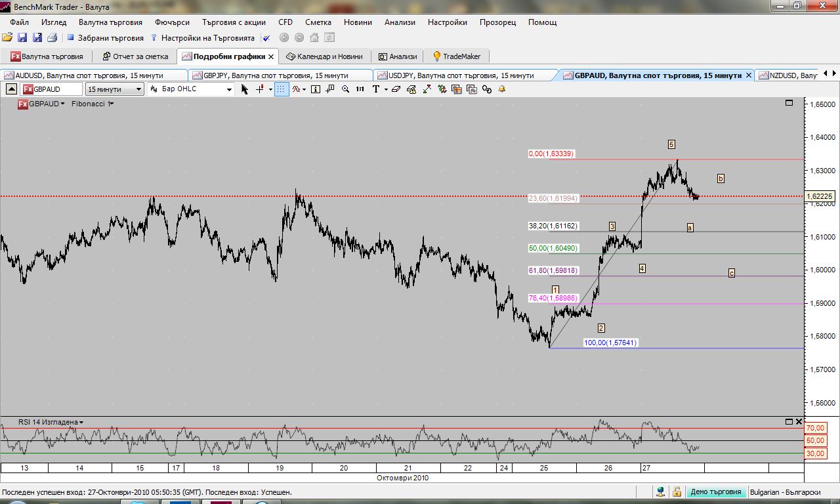Screen dimensions: 840x504
Task: Click the linked chains icon
Action: [486, 89]
